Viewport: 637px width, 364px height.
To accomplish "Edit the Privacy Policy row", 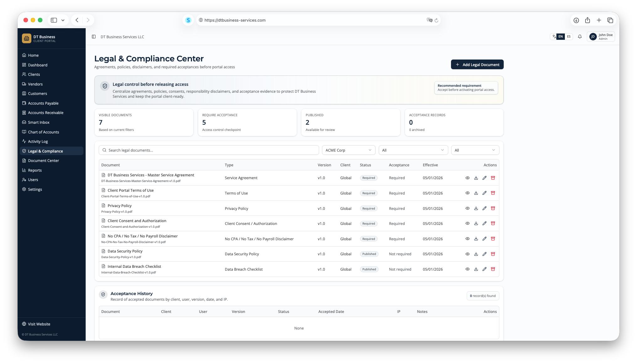I will click(484, 208).
